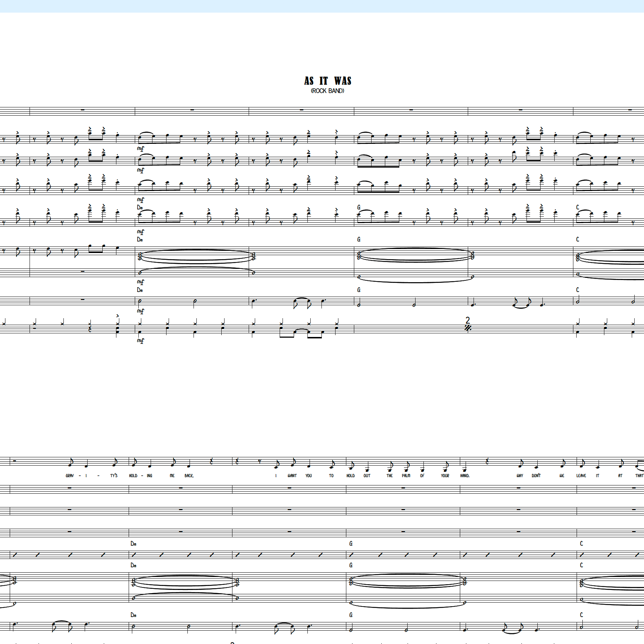
Task: Select the lyric word "IT"
Action: (x=598, y=476)
